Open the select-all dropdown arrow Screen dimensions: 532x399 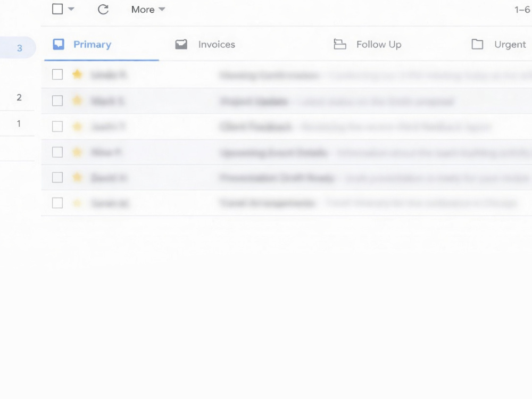click(x=71, y=9)
